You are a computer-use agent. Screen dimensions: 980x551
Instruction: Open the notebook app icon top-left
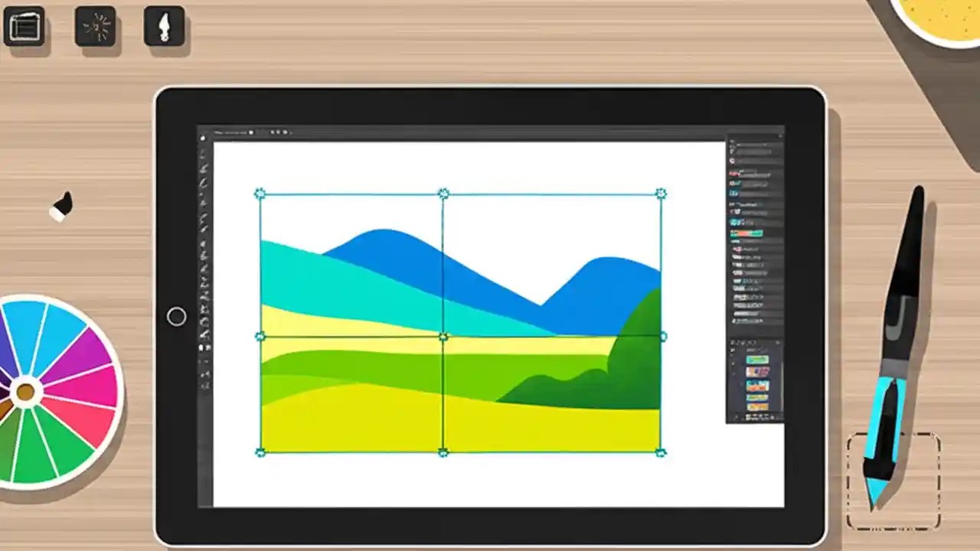(x=25, y=25)
